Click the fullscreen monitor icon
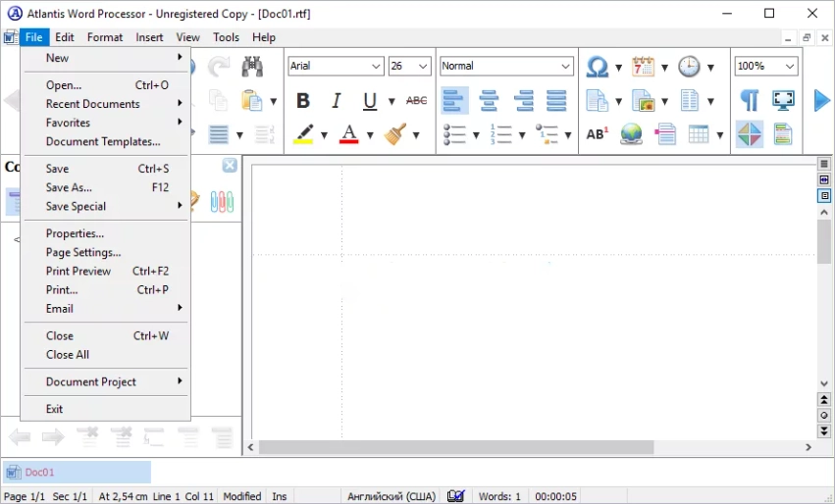The width and height of the screenshot is (835, 504). click(783, 100)
